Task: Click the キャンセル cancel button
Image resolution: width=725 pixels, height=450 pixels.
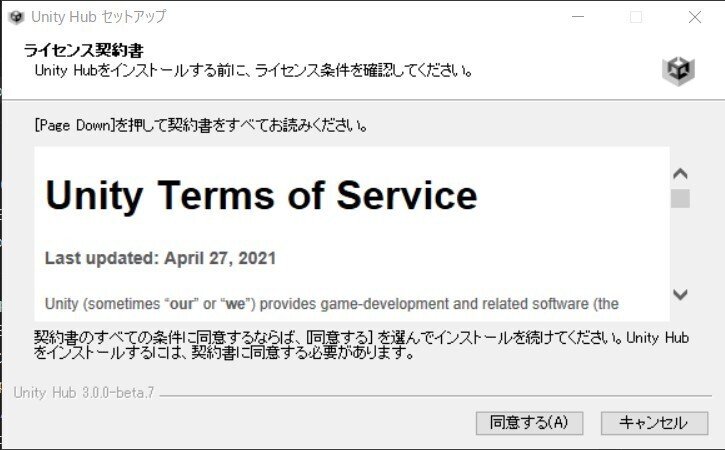Action: pyautogui.click(x=654, y=423)
